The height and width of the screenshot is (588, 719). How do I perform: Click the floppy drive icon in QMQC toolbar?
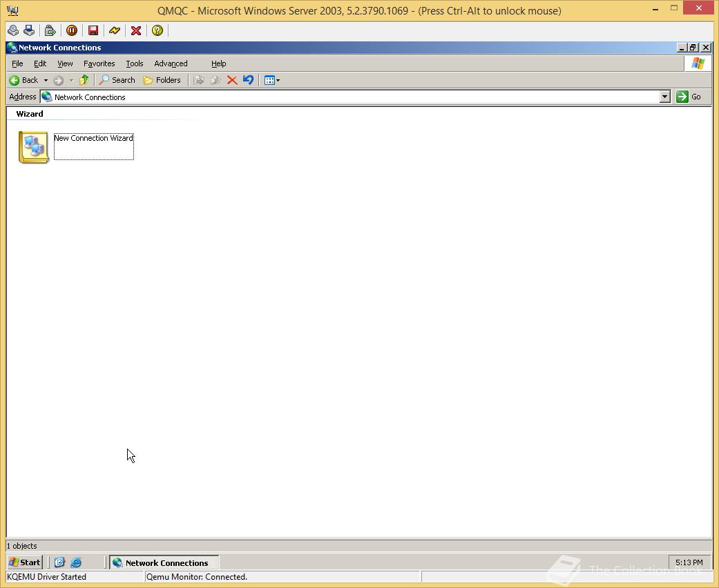point(29,30)
